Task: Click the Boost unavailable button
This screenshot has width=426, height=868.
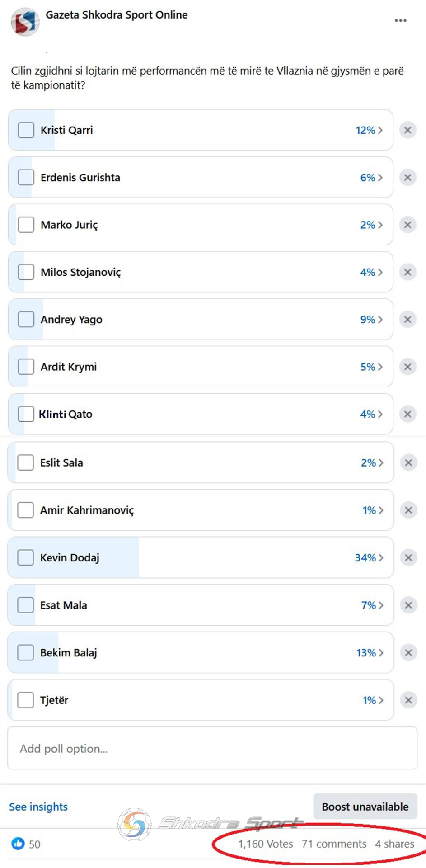Action: point(365,807)
